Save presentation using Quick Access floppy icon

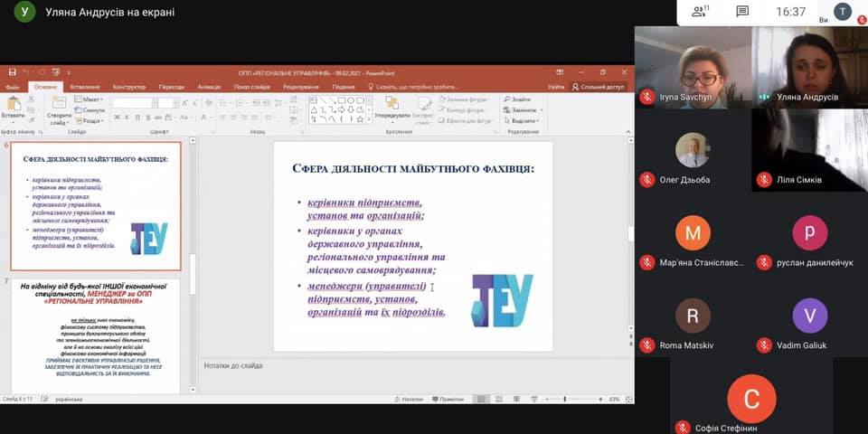[x=12, y=72]
